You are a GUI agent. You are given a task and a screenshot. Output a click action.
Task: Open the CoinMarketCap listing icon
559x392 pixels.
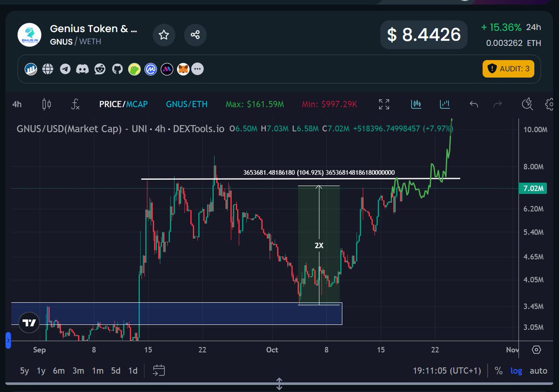[151, 69]
